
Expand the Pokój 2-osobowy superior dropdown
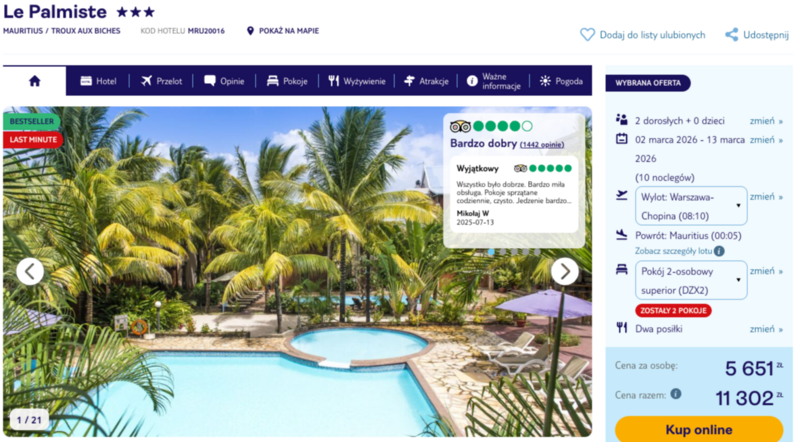click(x=691, y=280)
